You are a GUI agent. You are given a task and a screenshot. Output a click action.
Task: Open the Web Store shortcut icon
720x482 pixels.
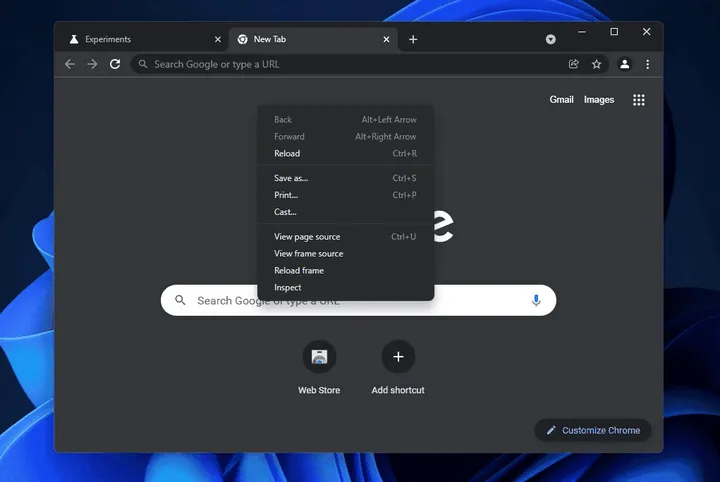(x=319, y=357)
